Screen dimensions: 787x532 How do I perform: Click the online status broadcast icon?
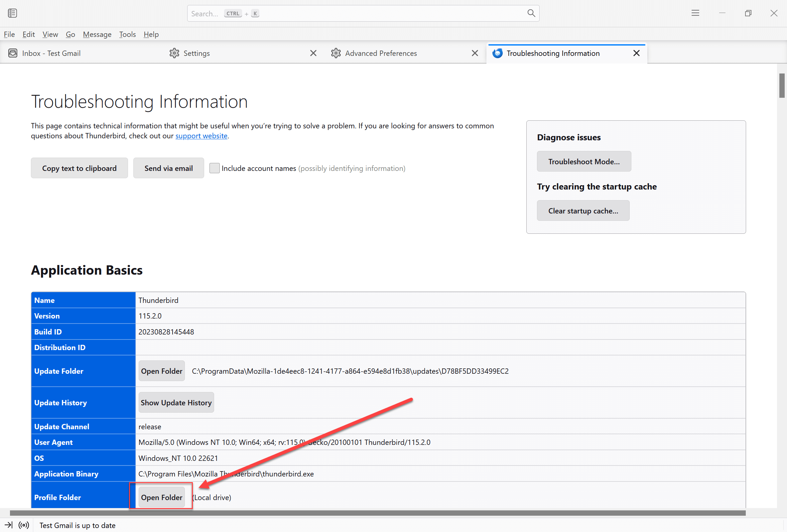(x=24, y=525)
